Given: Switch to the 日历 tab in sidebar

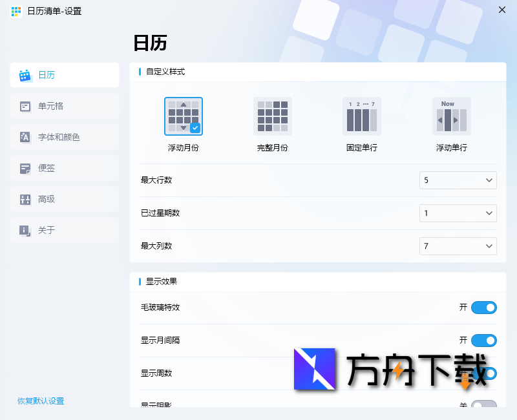Looking at the screenshot, I should click(64, 75).
